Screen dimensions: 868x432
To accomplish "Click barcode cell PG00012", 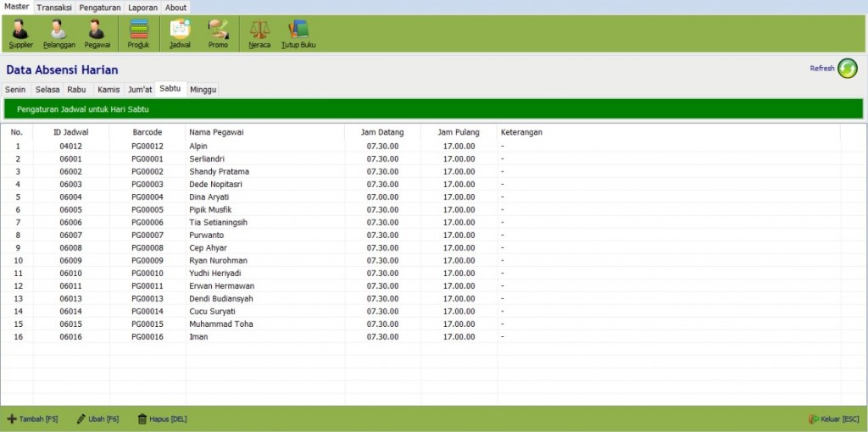I will [147, 146].
